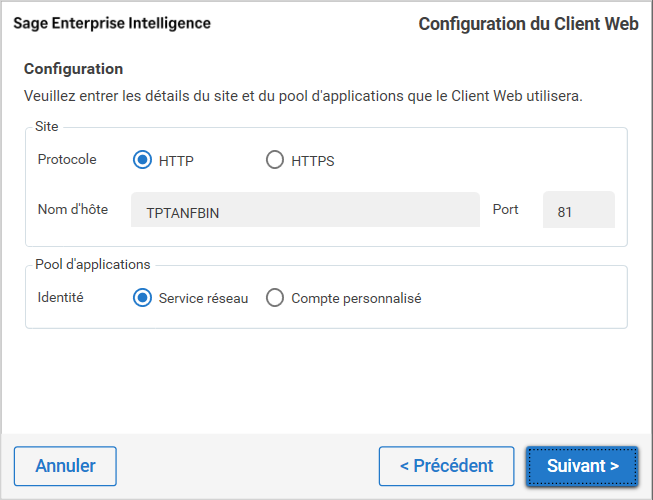
Task: Choose the HTTPS protocol option
Action: (275, 160)
